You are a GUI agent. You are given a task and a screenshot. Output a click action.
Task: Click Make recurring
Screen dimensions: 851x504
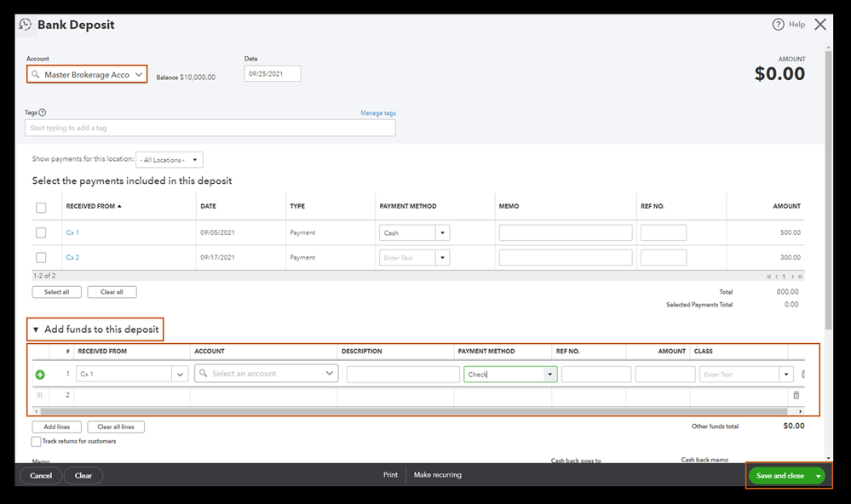[x=438, y=475]
